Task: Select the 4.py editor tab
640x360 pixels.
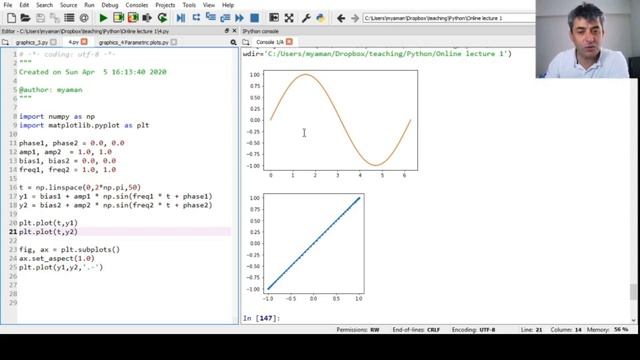Action: (x=73, y=42)
